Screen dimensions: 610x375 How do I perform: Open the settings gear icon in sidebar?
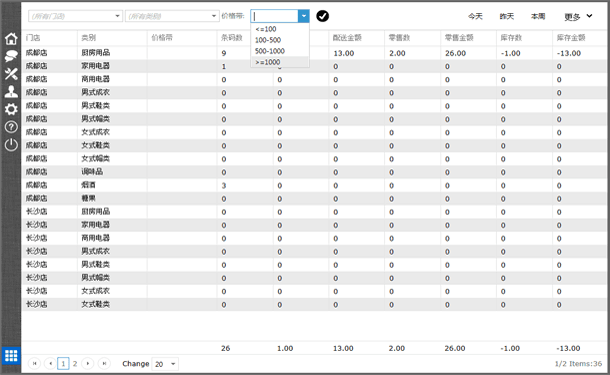pos(11,109)
